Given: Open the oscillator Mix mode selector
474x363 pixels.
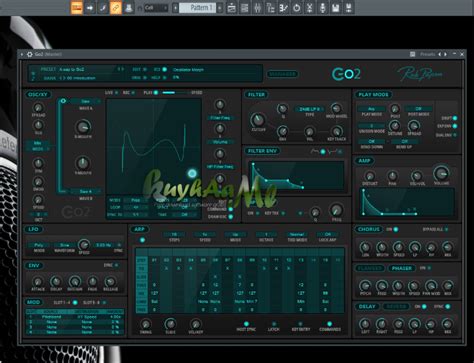Looking at the screenshot, I should tap(38, 143).
